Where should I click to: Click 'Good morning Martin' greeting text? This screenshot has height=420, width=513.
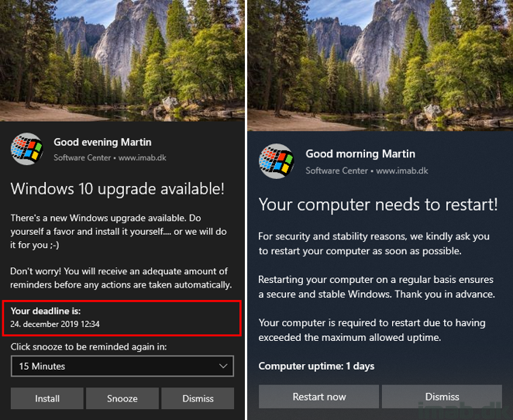pyautogui.click(x=360, y=153)
